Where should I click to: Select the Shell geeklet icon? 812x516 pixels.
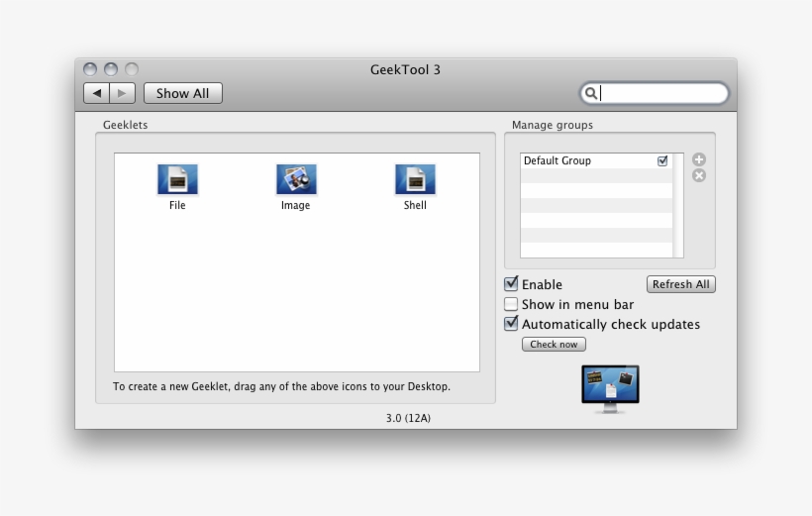coord(415,180)
